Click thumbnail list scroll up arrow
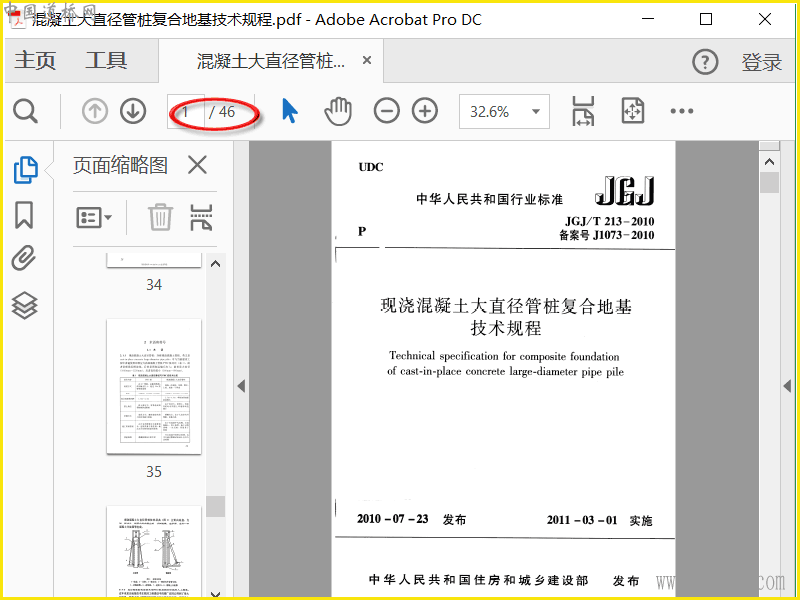 [x=216, y=264]
